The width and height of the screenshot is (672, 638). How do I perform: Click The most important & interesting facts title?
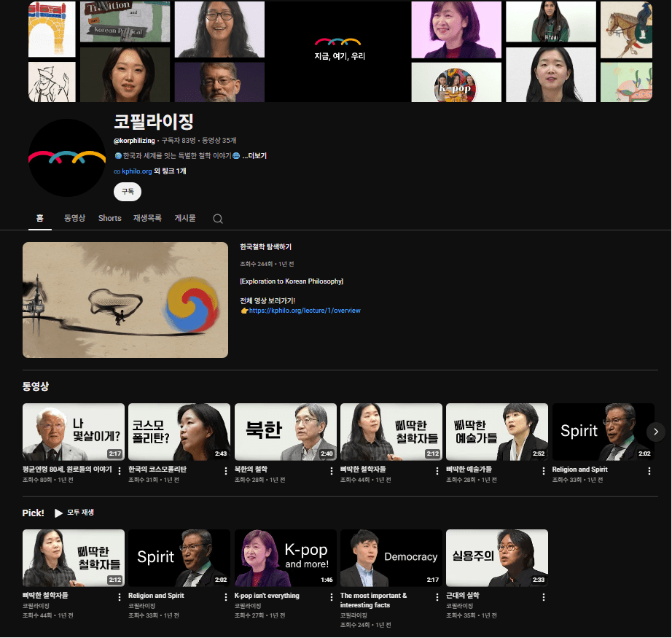[374, 600]
